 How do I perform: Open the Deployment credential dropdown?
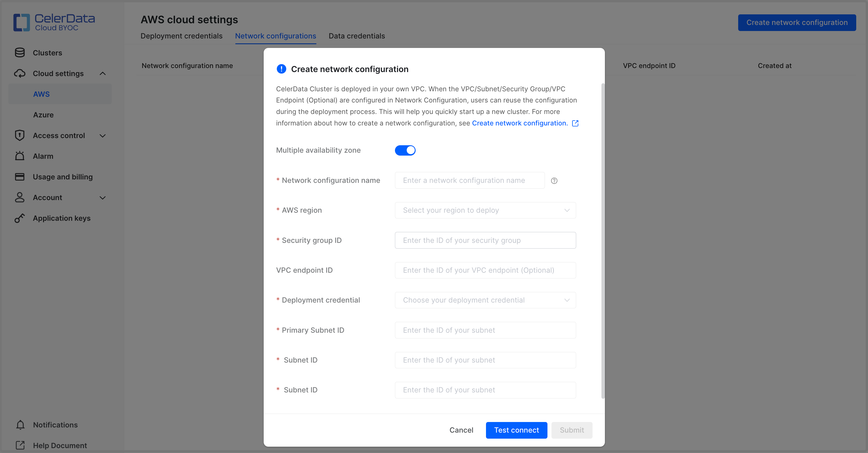pyautogui.click(x=485, y=300)
